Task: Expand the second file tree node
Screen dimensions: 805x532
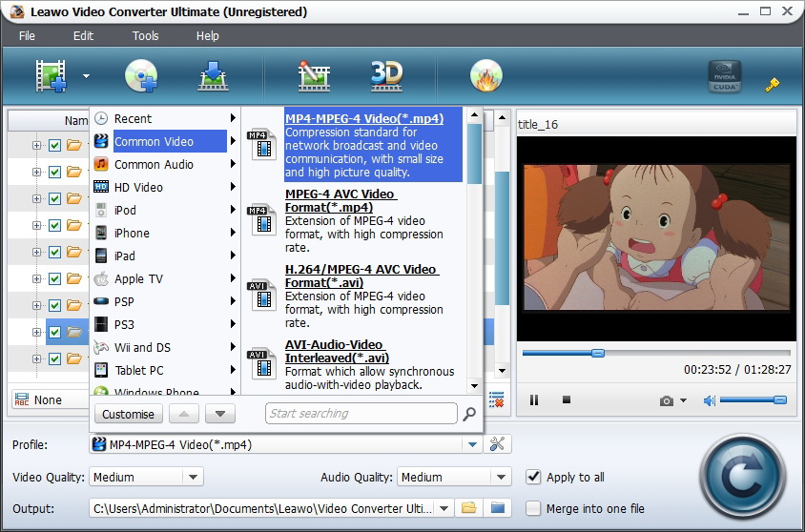Action: tap(36, 172)
